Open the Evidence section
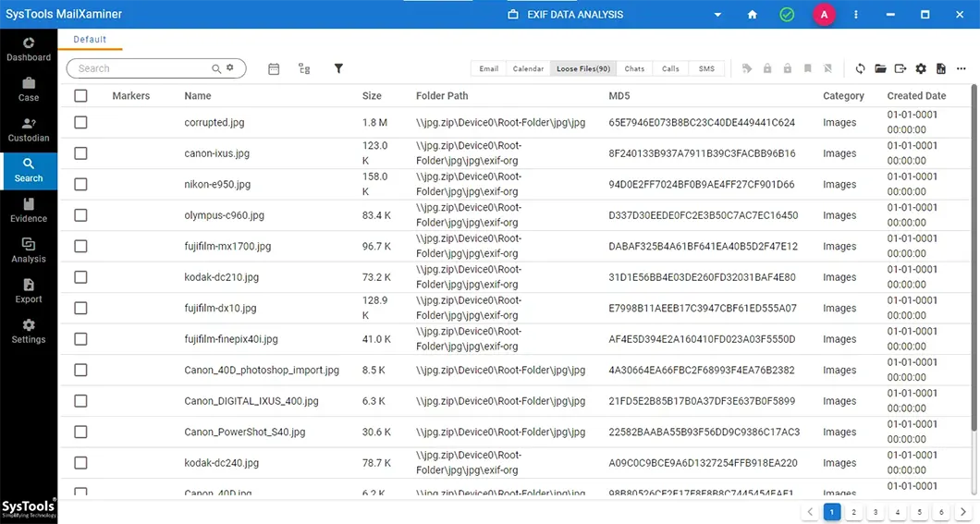980x524 pixels. click(x=28, y=211)
